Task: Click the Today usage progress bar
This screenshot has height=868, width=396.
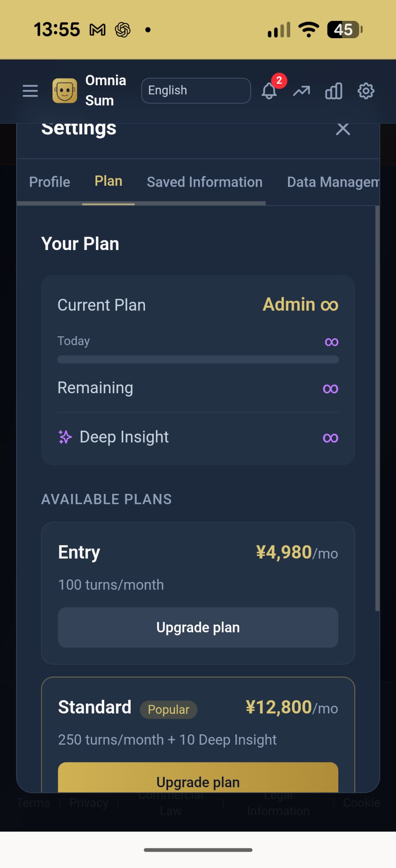Action: point(198,359)
